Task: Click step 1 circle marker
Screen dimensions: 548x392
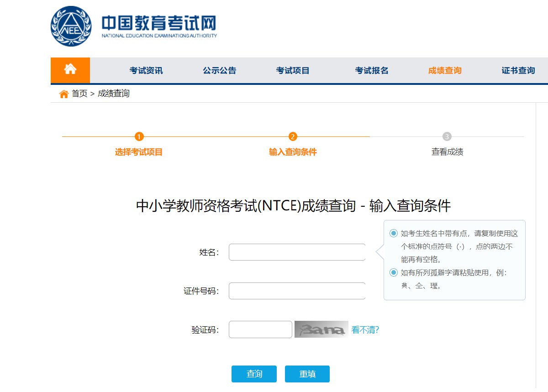Action: (139, 136)
